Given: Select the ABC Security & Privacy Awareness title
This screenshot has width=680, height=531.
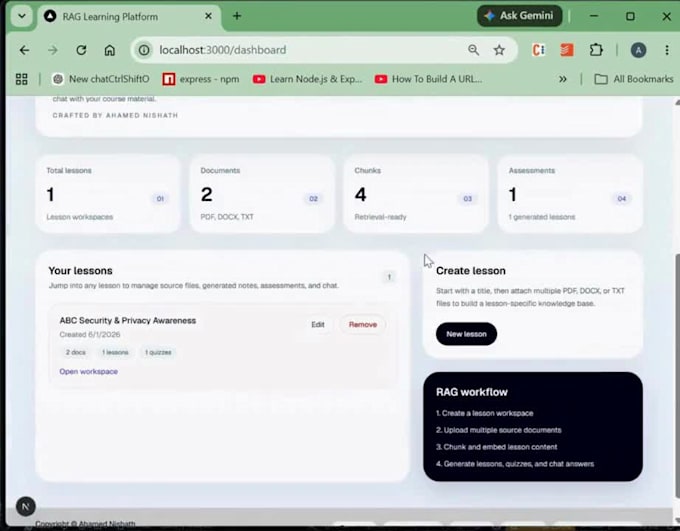Looking at the screenshot, I should click(x=128, y=321).
